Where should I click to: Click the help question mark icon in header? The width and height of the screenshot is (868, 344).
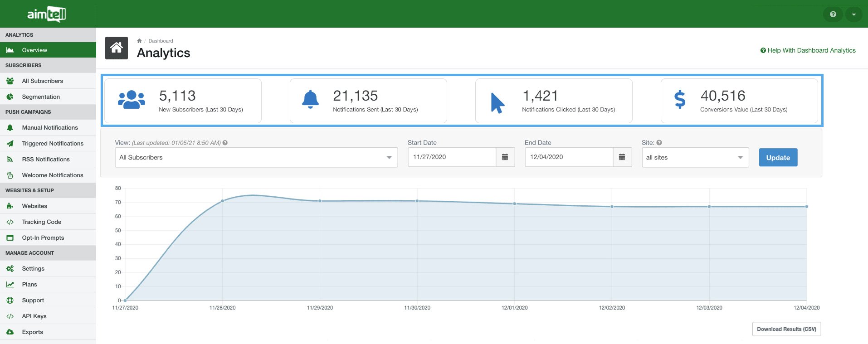(833, 15)
